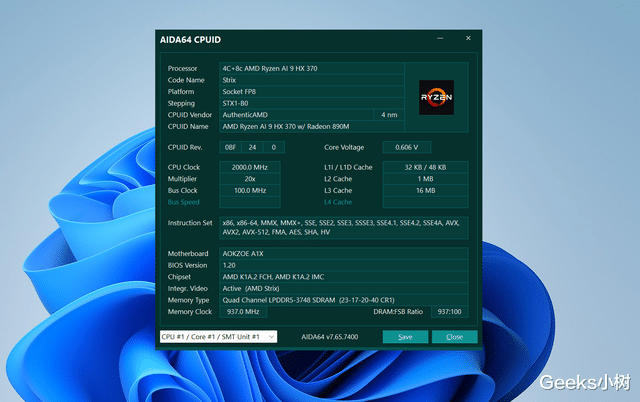Image resolution: width=640 pixels, height=402 pixels.
Task: Click the Chipset value AMD K1A.2 FCH
Action: 344,277
